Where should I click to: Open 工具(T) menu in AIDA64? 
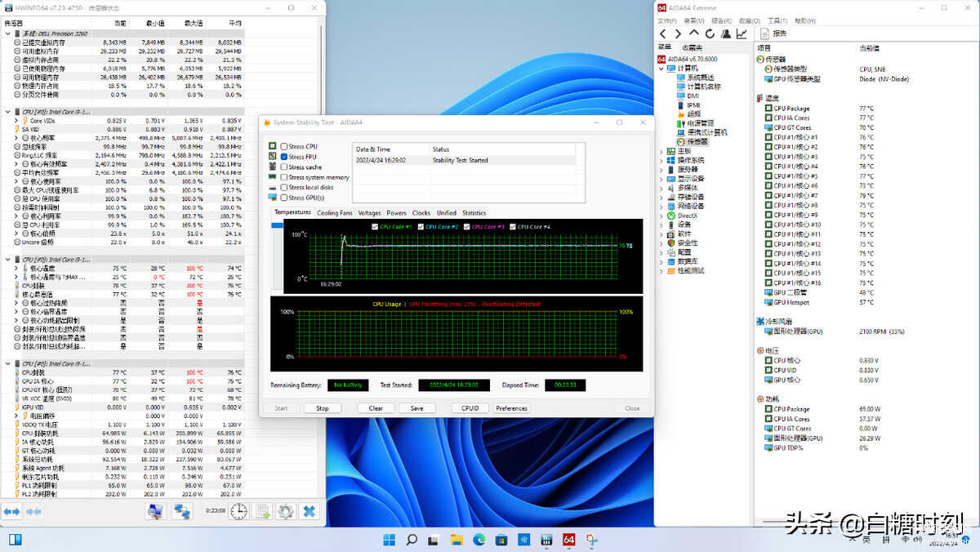tap(777, 20)
